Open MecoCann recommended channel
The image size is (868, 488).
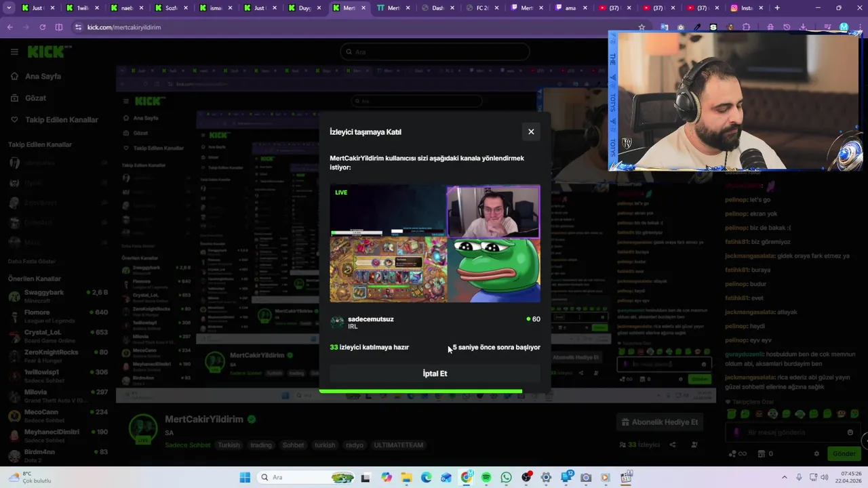[x=58, y=415]
